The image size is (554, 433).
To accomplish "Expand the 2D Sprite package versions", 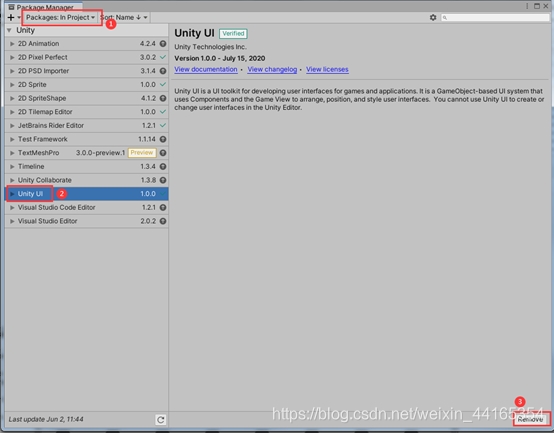I will coord(12,85).
